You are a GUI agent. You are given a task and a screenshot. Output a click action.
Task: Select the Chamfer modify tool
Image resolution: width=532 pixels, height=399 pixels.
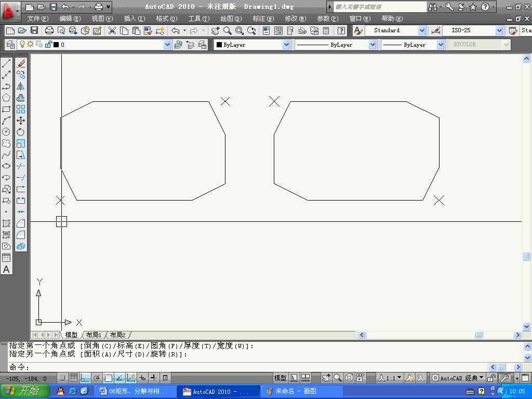click(x=21, y=223)
